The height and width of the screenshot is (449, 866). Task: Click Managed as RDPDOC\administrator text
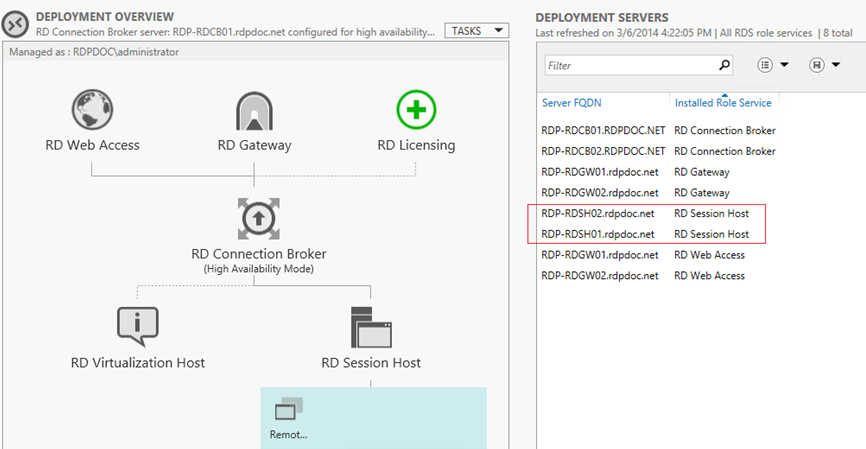(x=94, y=52)
